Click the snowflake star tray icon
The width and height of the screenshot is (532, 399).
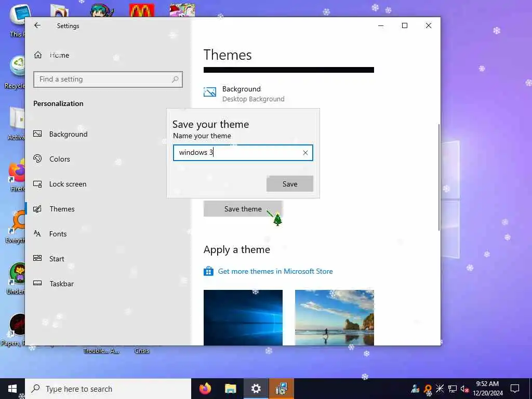click(x=440, y=389)
